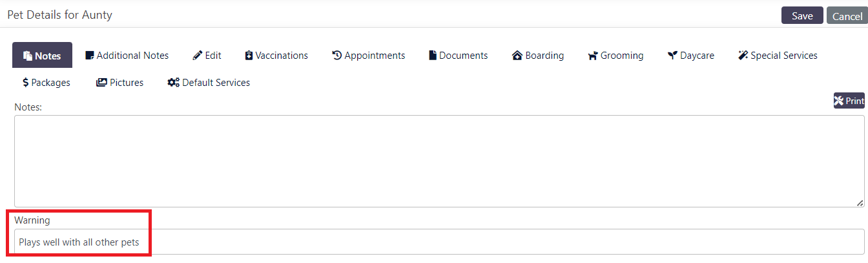Image resolution: width=868 pixels, height=263 pixels.
Task: Click inside the Notes text area
Action: pos(439,161)
